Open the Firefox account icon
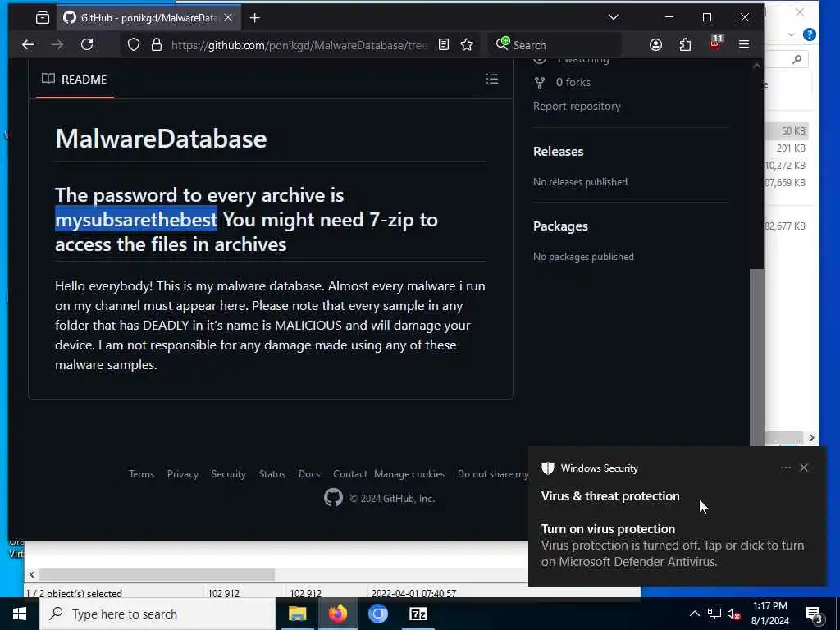 point(655,45)
